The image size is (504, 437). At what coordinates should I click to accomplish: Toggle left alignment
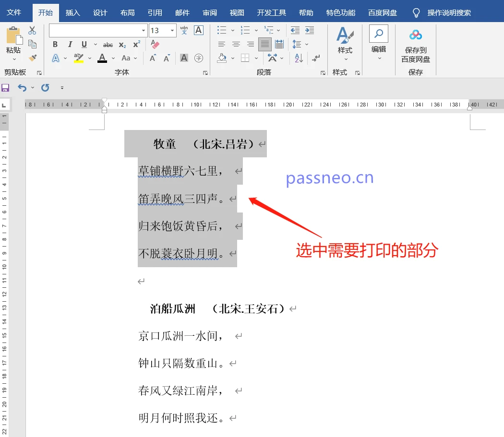221,44
